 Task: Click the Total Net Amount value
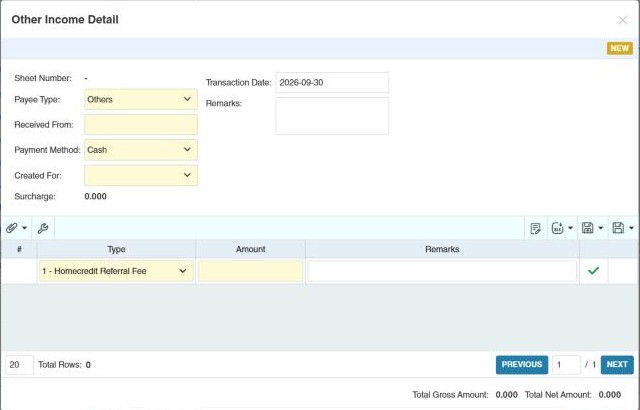click(609, 394)
